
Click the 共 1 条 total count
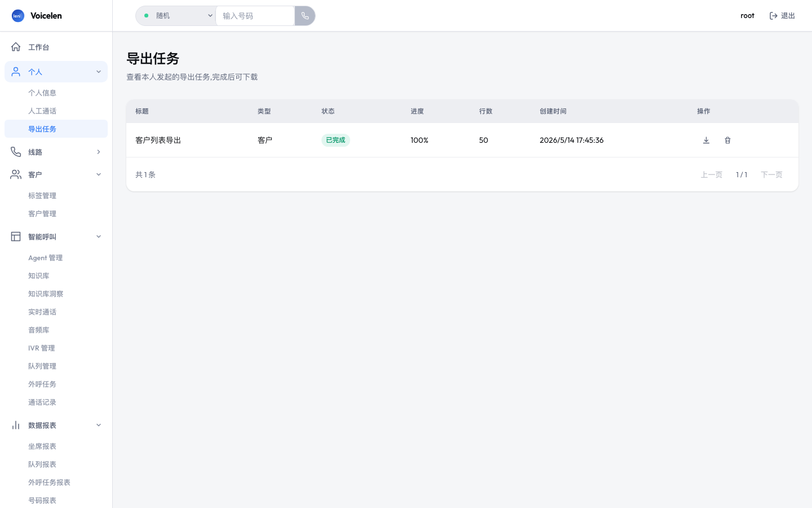tap(145, 174)
